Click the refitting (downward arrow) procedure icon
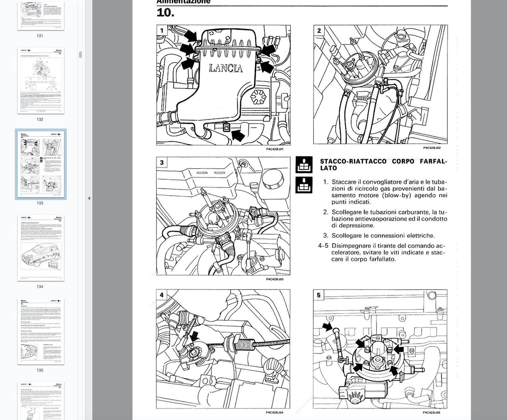 304,185
